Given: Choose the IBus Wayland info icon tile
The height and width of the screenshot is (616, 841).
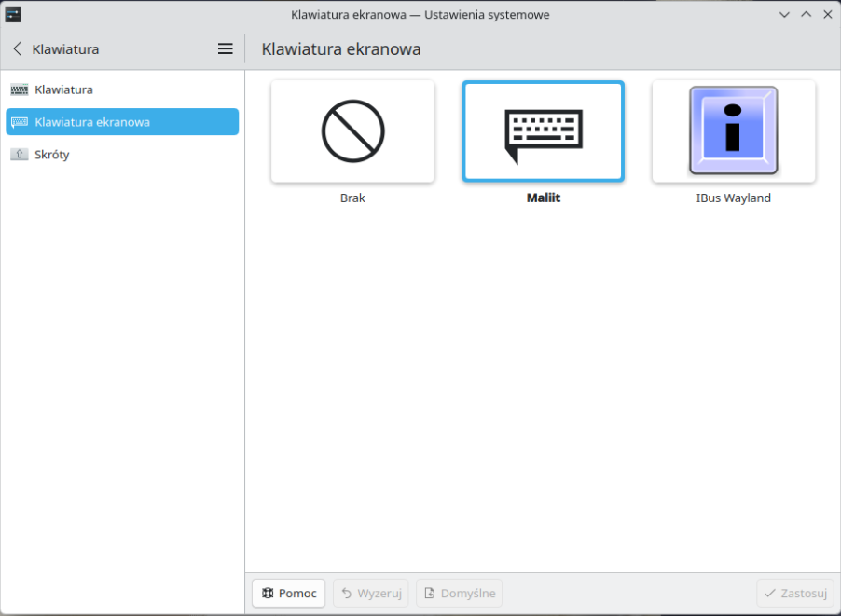Looking at the screenshot, I should (734, 131).
